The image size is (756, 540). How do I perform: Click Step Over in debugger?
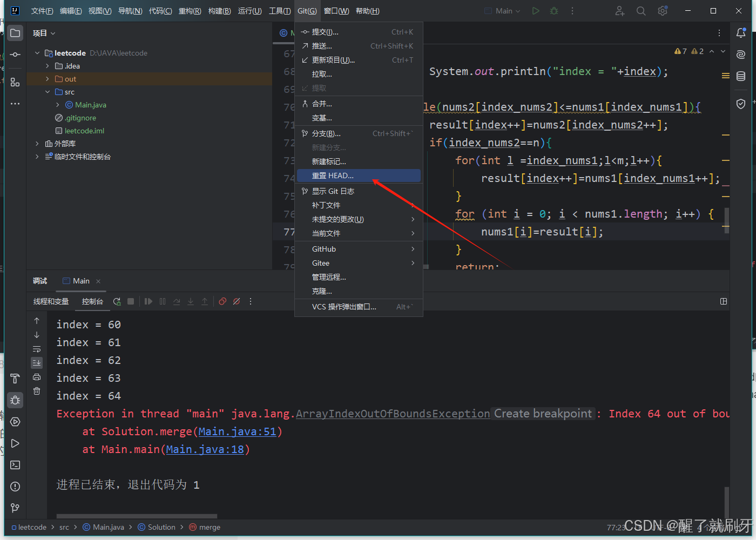click(177, 301)
